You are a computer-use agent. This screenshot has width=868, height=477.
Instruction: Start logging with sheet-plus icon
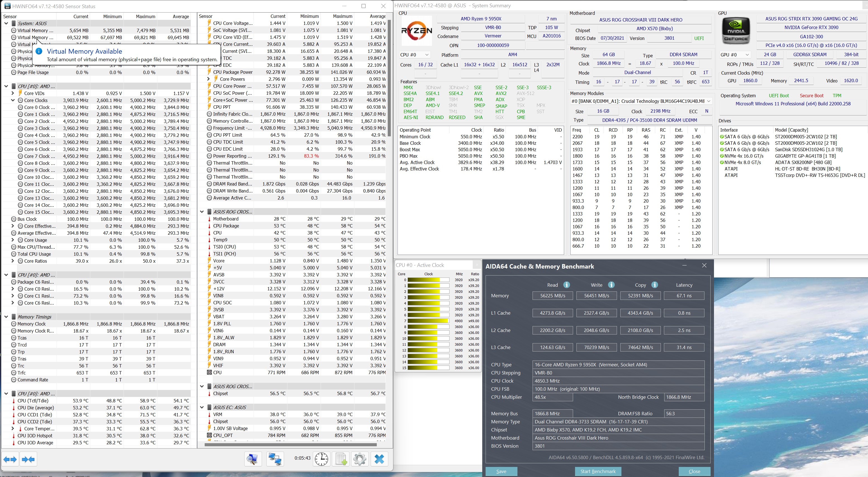[x=341, y=459]
